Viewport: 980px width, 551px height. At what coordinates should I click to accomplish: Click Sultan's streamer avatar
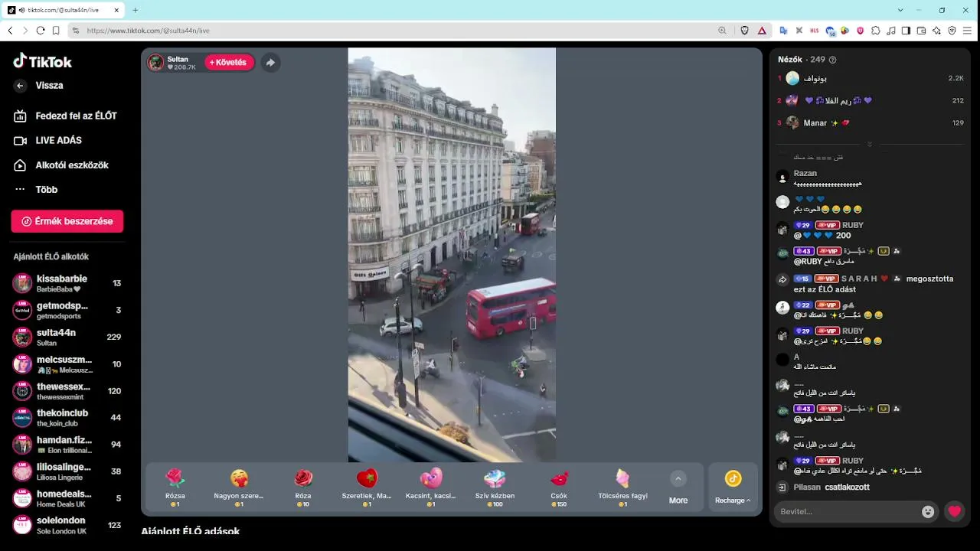pyautogui.click(x=156, y=63)
